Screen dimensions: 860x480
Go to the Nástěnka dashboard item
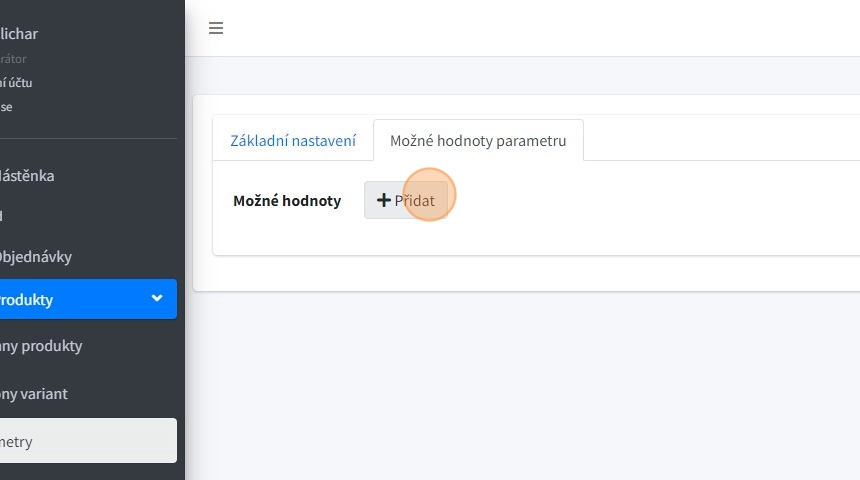coord(30,176)
